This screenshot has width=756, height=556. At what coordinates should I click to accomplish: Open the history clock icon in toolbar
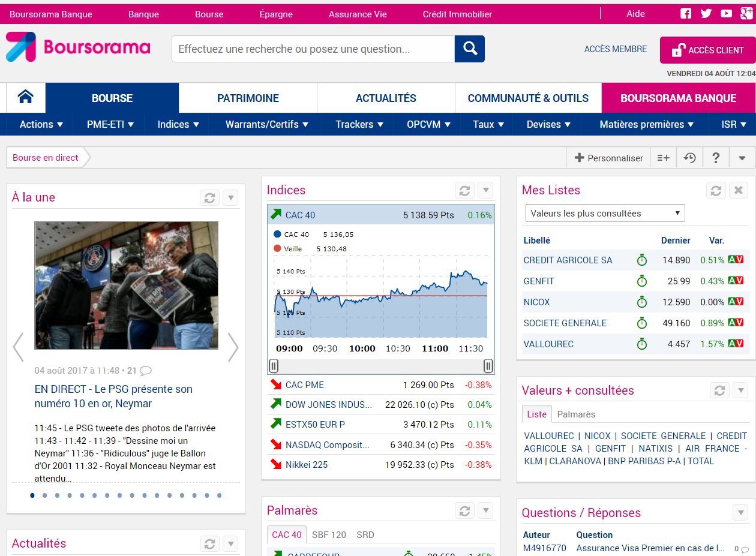pyautogui.click(x=690, y=158)
